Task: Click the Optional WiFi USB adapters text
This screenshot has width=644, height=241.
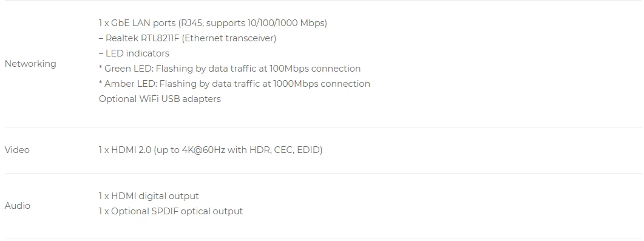Action: click(x=160, y=99)
